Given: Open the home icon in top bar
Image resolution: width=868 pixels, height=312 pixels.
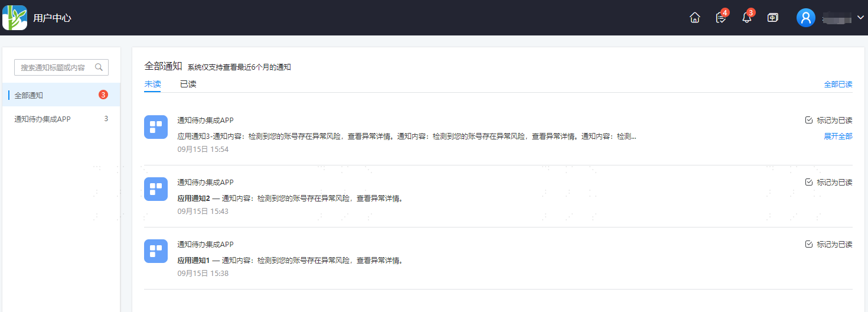Looking at the screenshot, I should pos(695,18).
